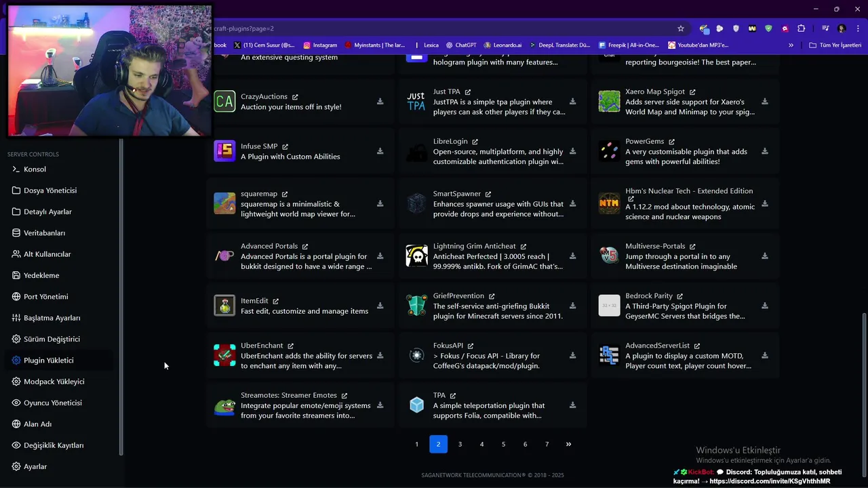Open the browser extensions puzzle icon

tap(801, 28)
